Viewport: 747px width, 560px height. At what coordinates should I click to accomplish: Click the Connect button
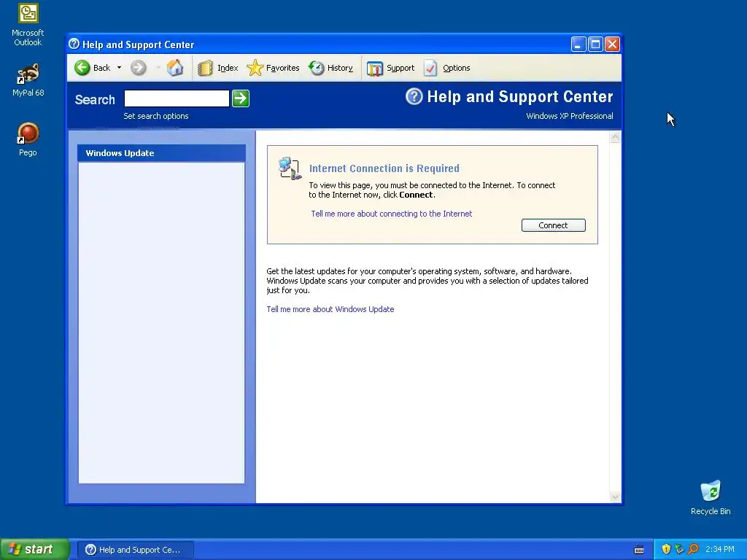tap(553, 225)
